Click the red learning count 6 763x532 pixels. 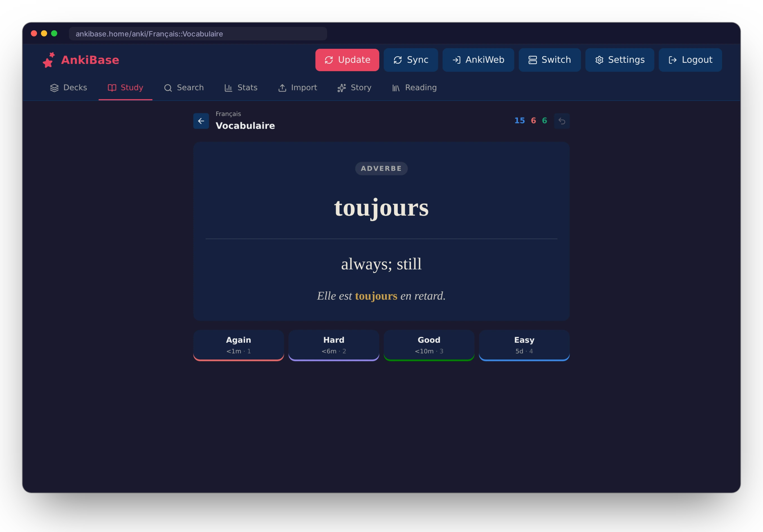click(533, 121)
